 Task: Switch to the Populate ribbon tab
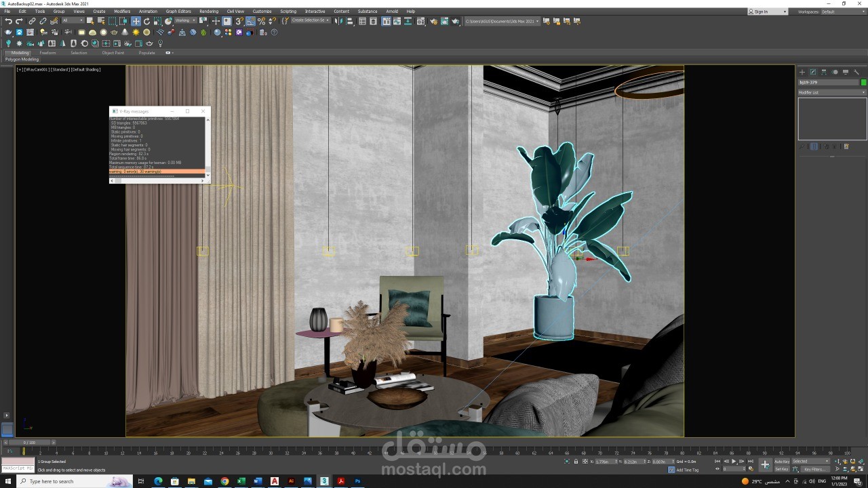click(x=147, y=52)
